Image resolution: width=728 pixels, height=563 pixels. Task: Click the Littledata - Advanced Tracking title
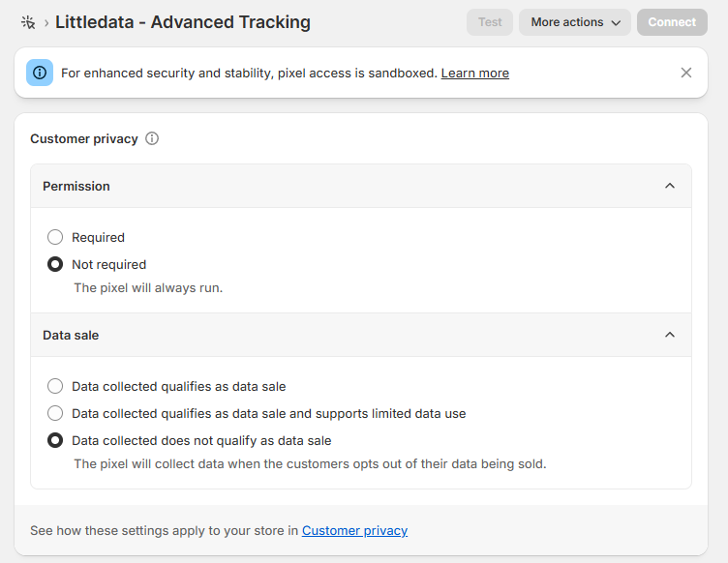[183, 22]
